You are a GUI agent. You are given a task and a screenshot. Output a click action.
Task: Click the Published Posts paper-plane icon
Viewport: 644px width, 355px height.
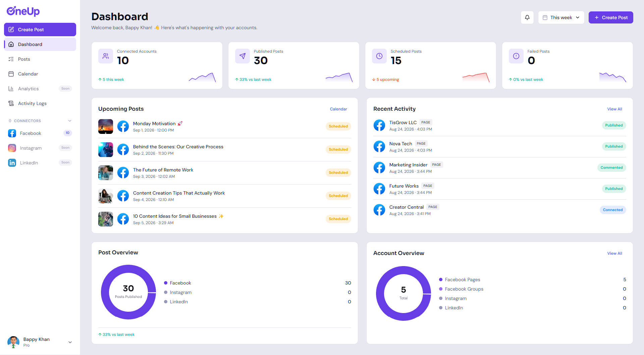(x=243, y=56)
